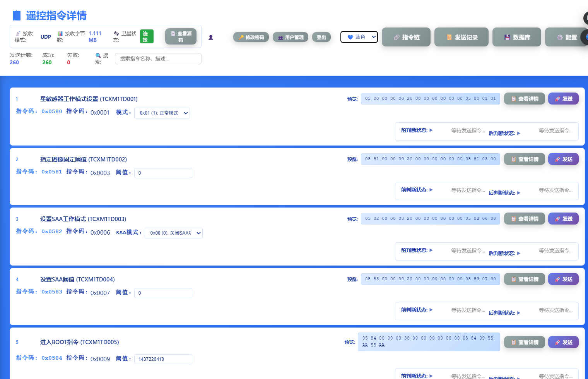Click the user silhouette icon in the header
The height and width of the screenshot is (379, 588).
(x=211, y=37)
